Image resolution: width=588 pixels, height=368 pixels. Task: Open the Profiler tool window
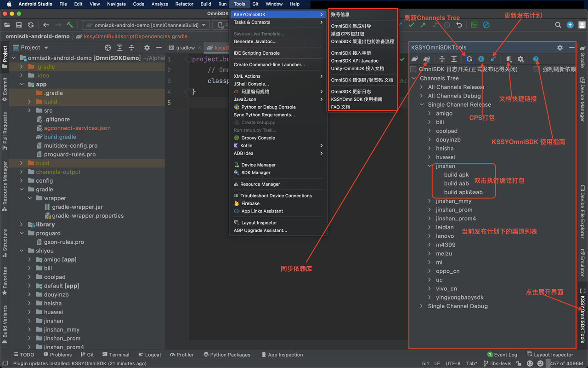[x=181, y=355]
